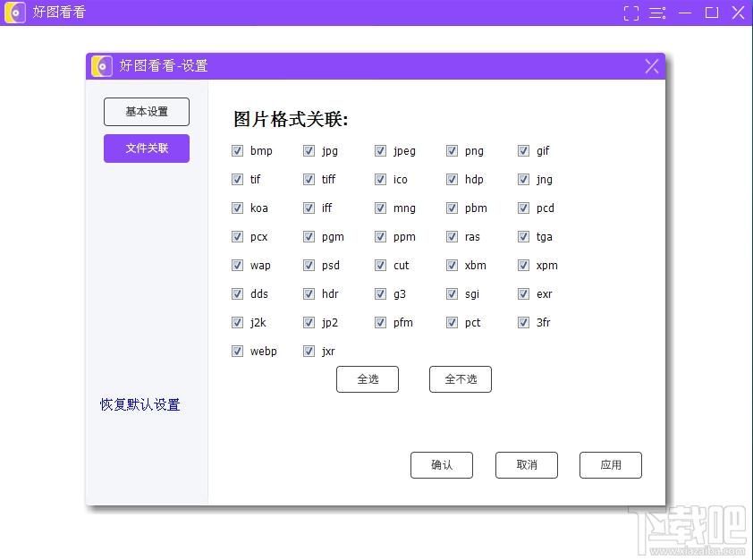Viewport: 753px width, 560px height.
Task: Toggle the ppm format checkbox
Action: [380, 237]
